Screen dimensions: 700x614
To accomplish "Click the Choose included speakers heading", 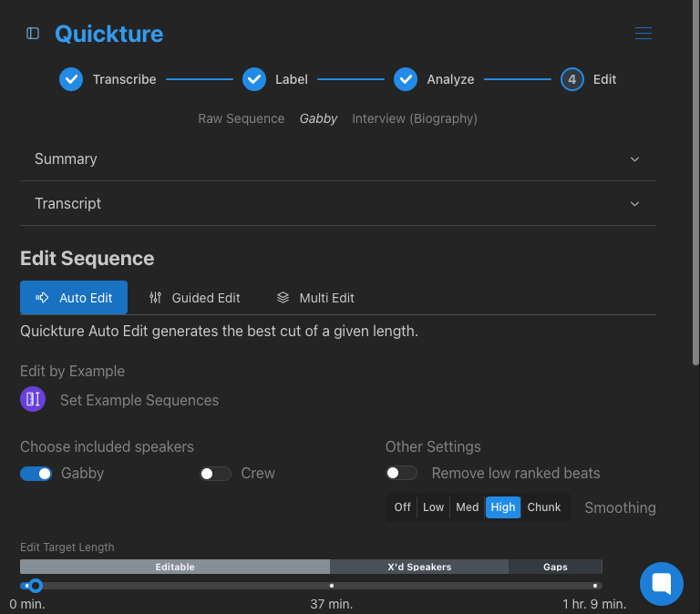I will (107, 446).
